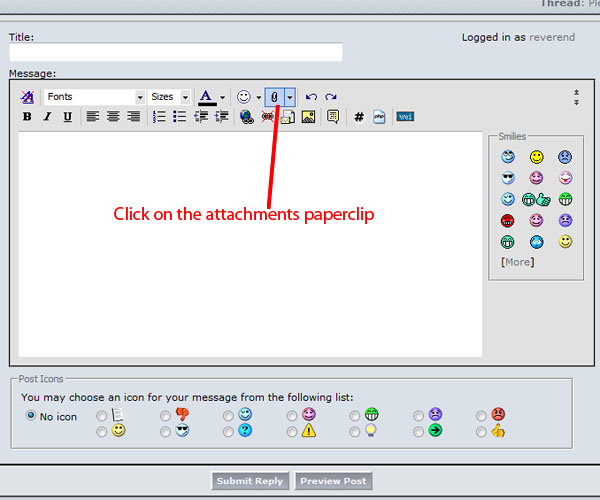Screen dimensions: 600x500
Task: Open the Fonts dropdown
Action: tap(140, 97)
